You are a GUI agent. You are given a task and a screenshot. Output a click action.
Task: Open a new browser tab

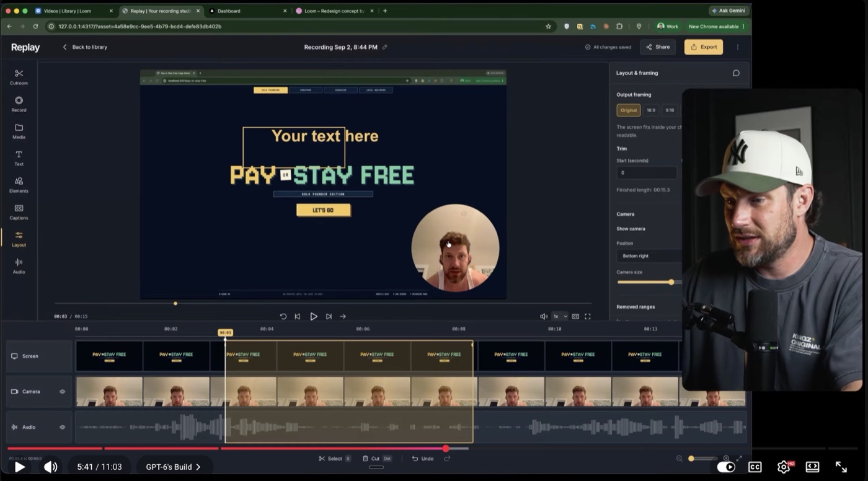(385, 11)
